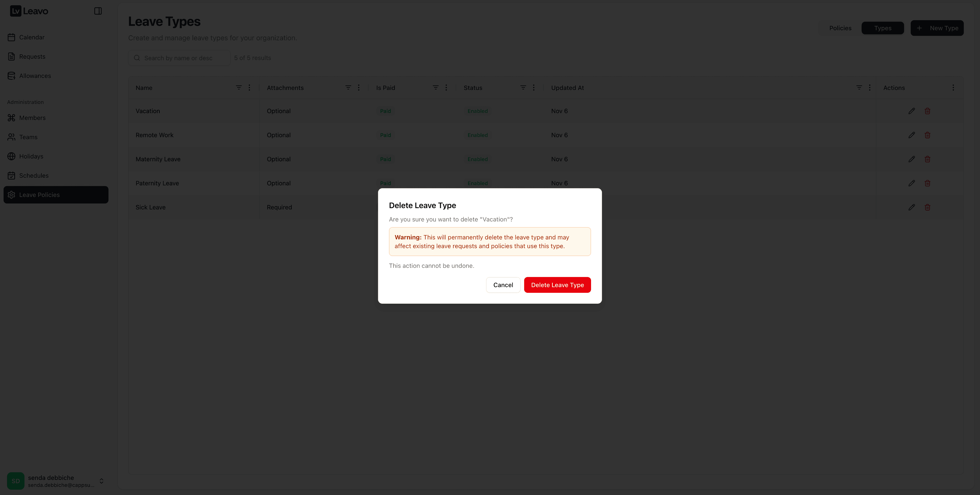The height and width of the screenshot is (495, 980).
Task: Open the Teams section
Action: pos(29,137)
